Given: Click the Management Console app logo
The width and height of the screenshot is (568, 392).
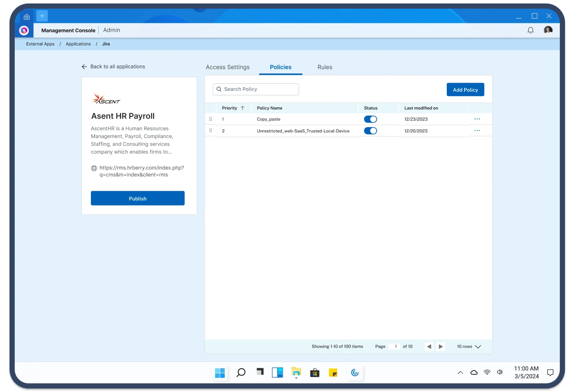Looking at the screenshot, I should click(24, 30).
